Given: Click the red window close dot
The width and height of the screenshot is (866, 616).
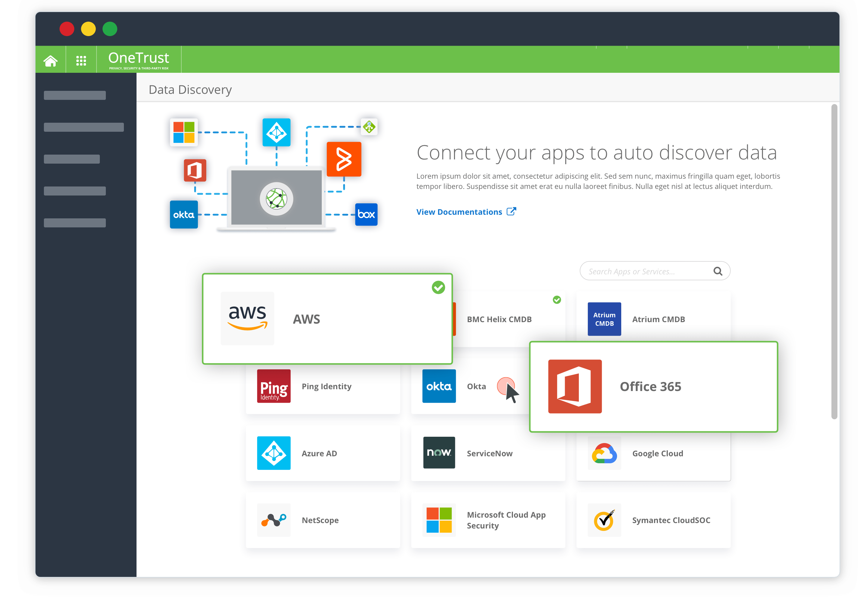Looking at the screenshot, I should coord(67,29).
